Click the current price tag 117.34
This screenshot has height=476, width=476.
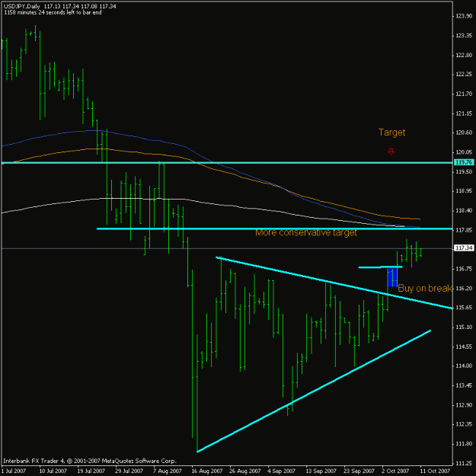[464, 248]
